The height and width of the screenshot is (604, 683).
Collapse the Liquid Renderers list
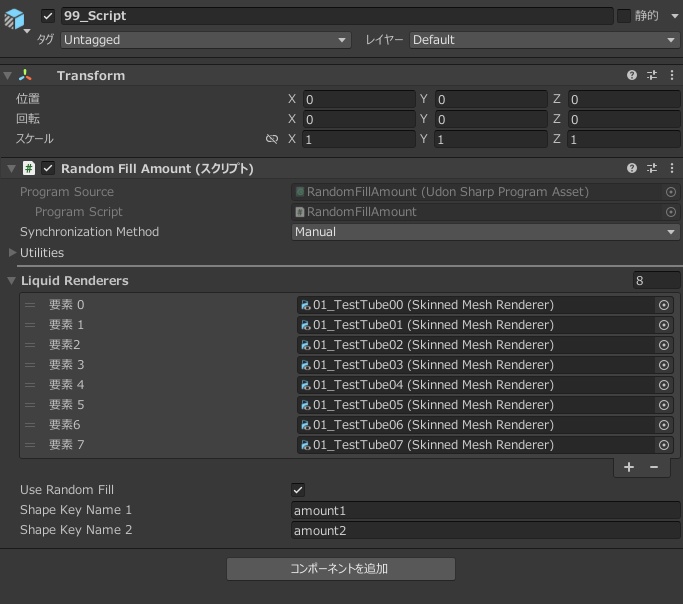tap(11, 281)
